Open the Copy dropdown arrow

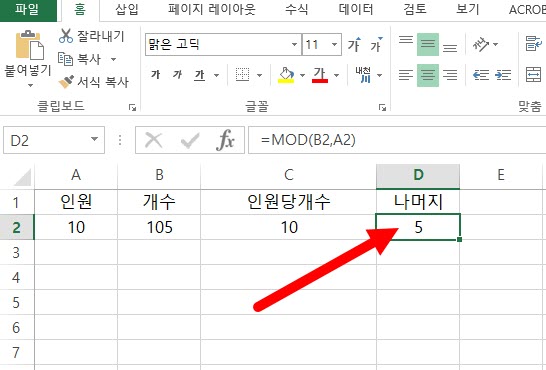114,60
